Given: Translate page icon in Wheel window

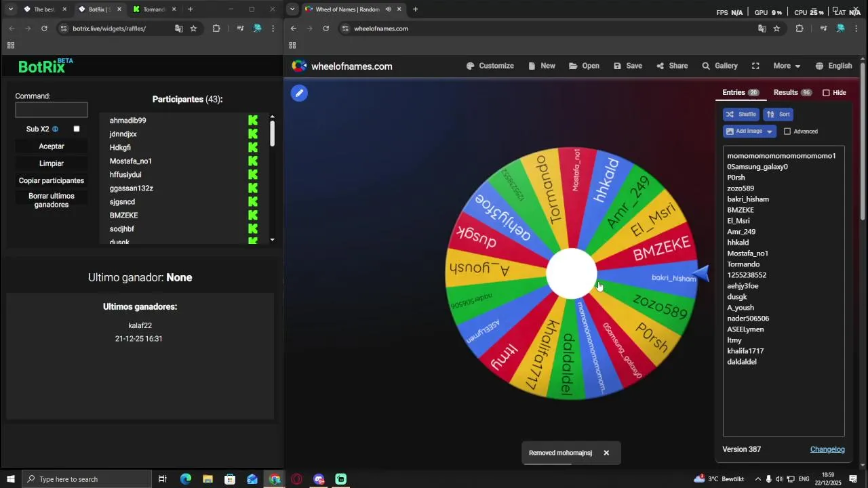Looking at the screenshot, I should (x=762, y=28).
